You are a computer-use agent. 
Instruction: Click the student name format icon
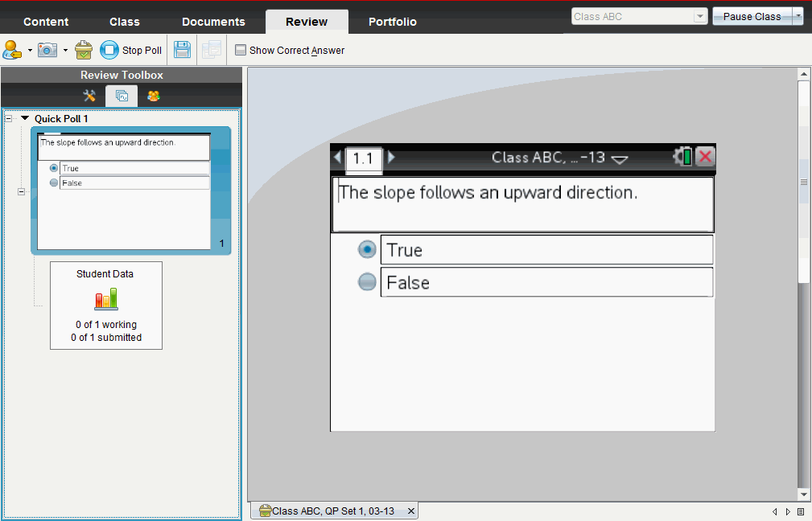coord(12,50)
